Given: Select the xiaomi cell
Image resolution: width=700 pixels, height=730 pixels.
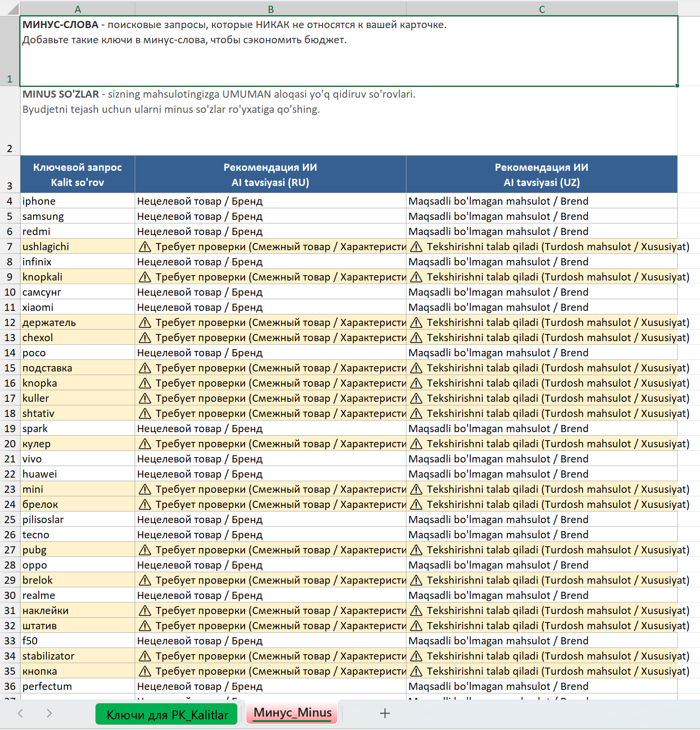Looking at the screenshot, I should tap(78, 307).
